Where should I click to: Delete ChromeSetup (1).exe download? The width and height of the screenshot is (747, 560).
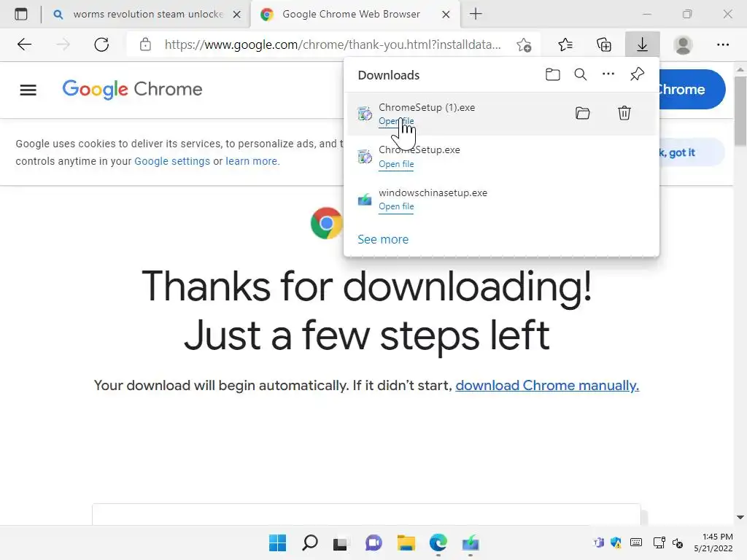click(624, 113)
